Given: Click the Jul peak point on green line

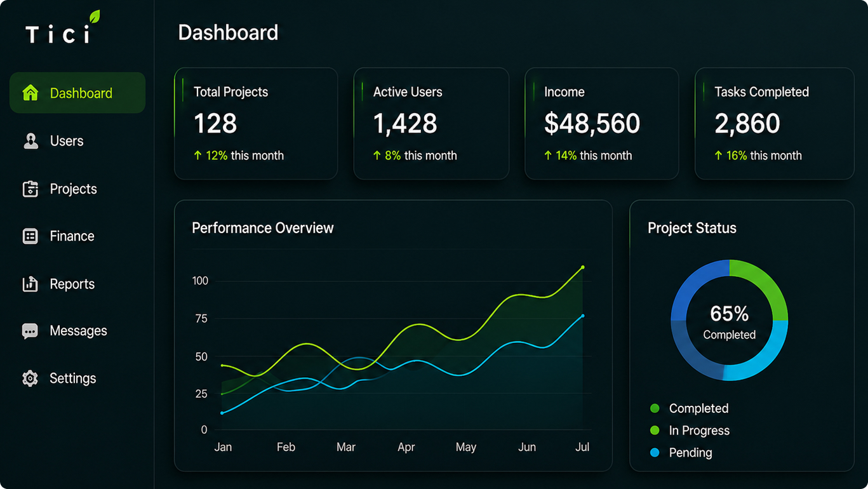Looking at the screenshot, I should point(583,267).
